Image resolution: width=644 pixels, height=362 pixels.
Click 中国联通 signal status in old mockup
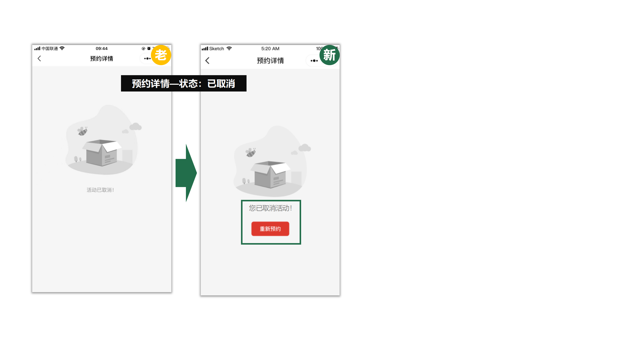(x=50, y=49)
